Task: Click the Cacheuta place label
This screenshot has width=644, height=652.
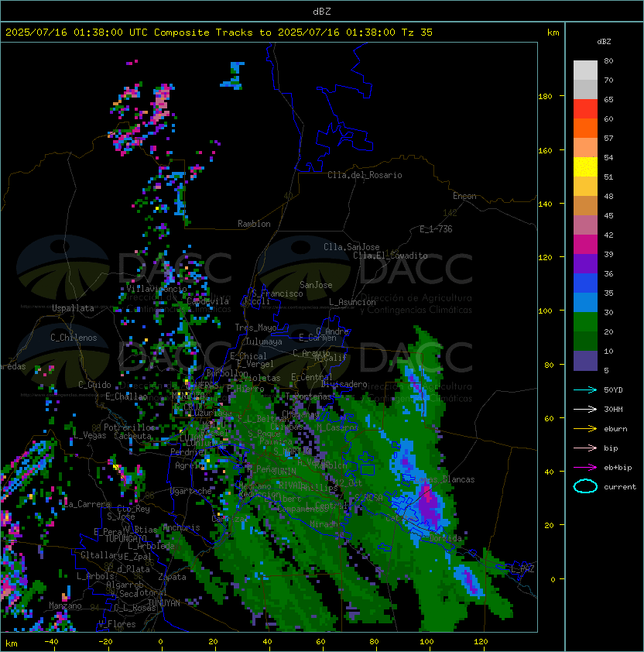Action: click(132, 436)
